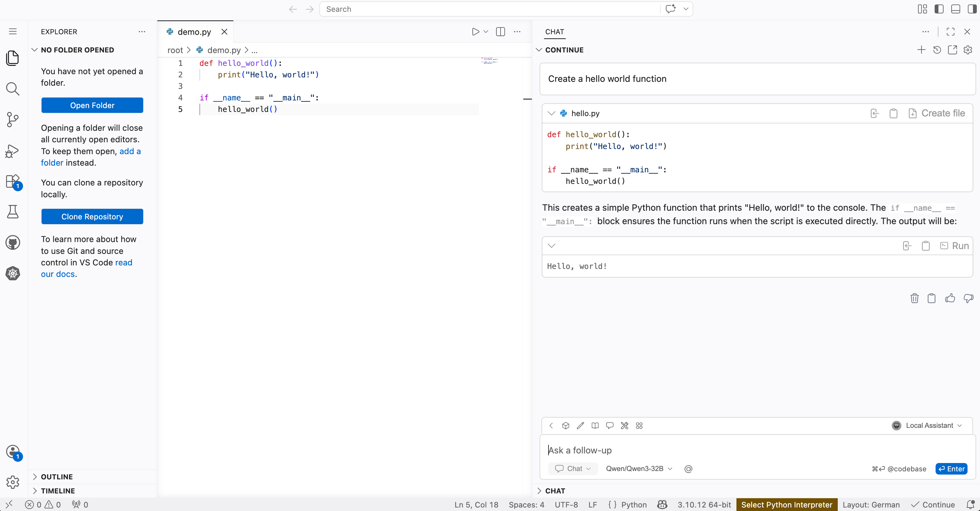The height and width of the screenshot is (511, 980).
Task: Open the prompts speech-bubble icon
Action: point(610,425)
